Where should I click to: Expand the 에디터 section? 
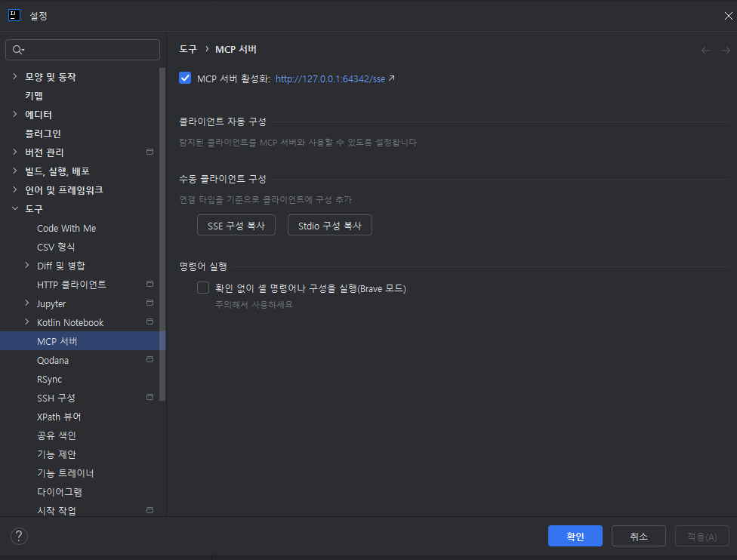click(14, 114)
